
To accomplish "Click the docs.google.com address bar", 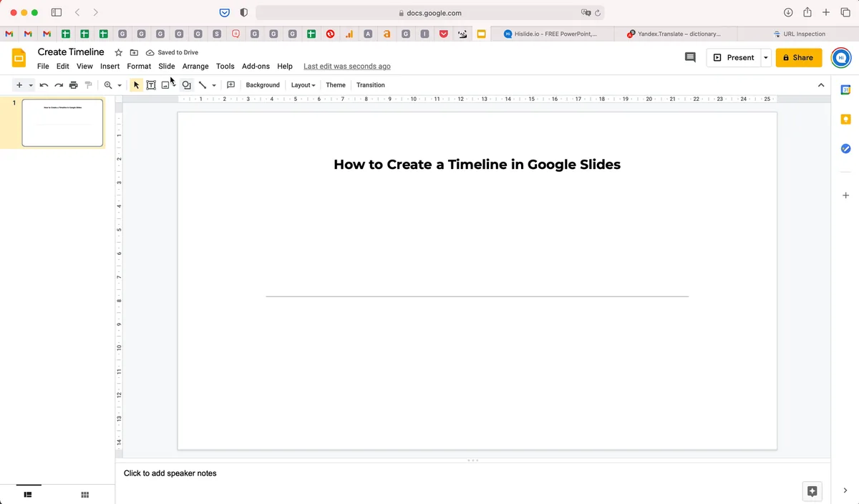I will [x=429, y=13].
